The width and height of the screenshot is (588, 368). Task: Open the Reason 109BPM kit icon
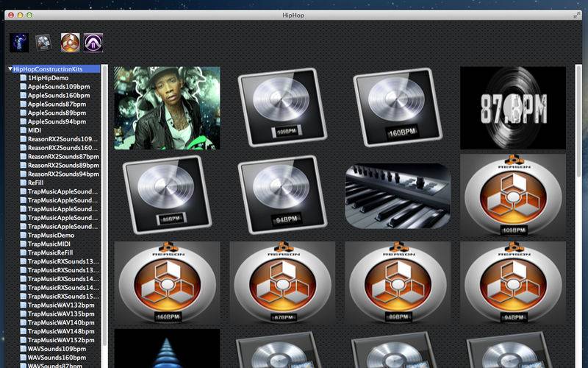coord(513,195)
